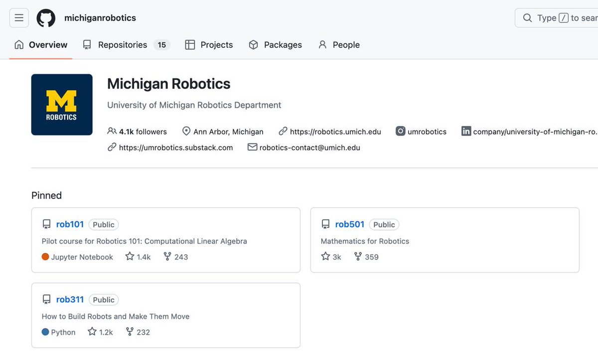The image size is (598, 364).
Task: View rob311 forks count 232
Action: 138,332
